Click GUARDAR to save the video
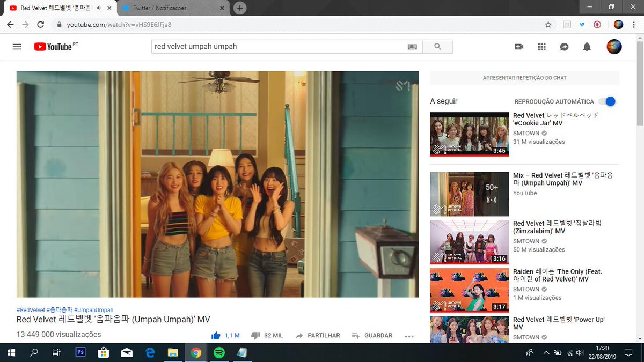644x362 pixels. [x=372, y=336]
